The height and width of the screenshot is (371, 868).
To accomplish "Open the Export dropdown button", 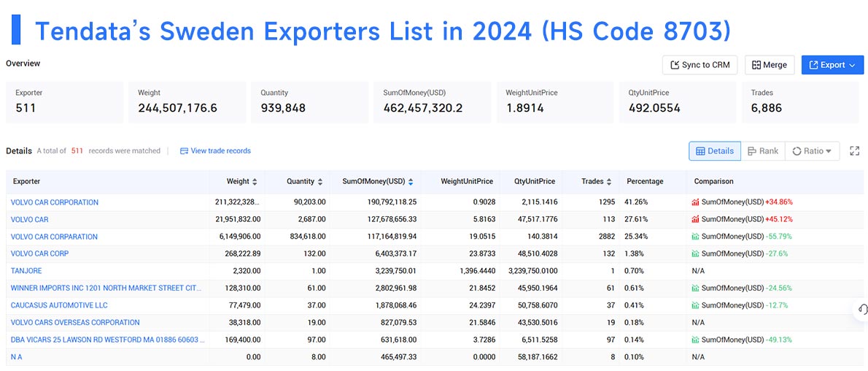I will [832, 65].
